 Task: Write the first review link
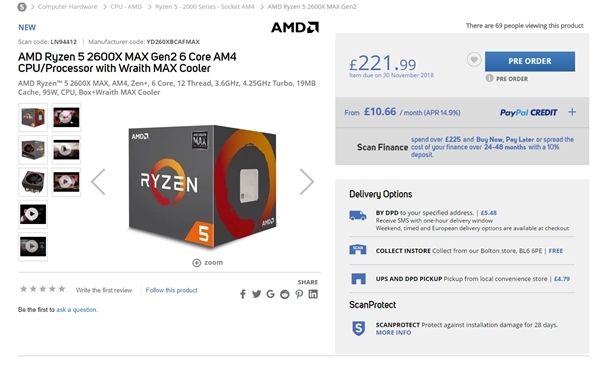pyautogui.click(x=104, y=290)
